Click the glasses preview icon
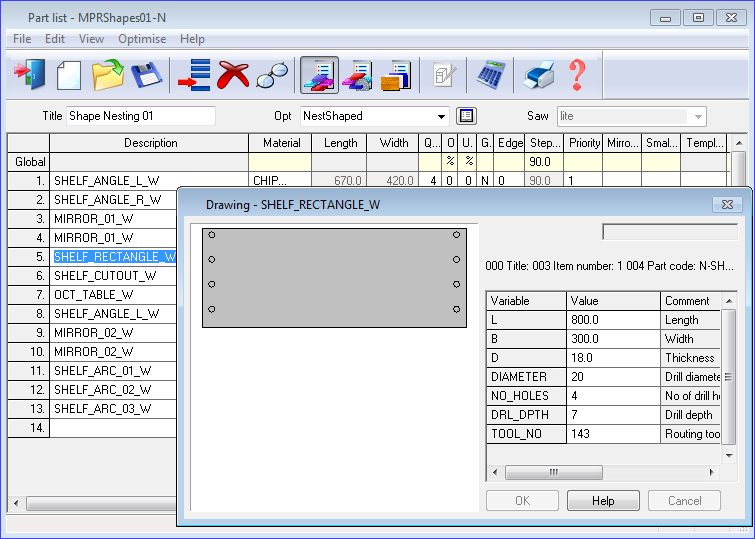Image resolution: width=755 pixels, height=539 pixels. [x=272, y=75]
